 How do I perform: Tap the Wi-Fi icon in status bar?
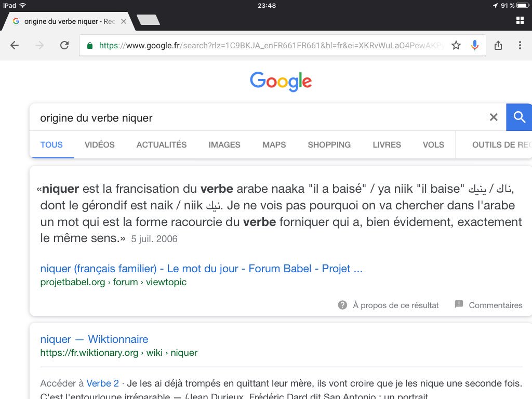[22, 5]
